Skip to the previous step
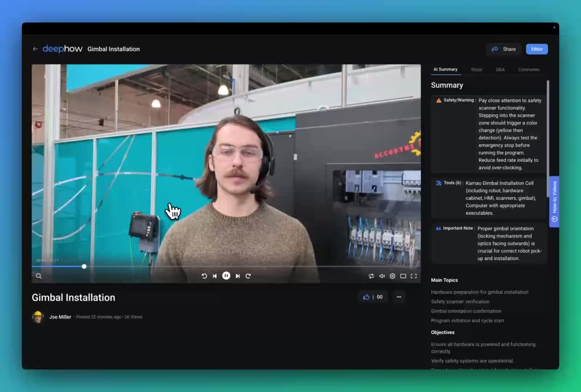 (215, 276)
